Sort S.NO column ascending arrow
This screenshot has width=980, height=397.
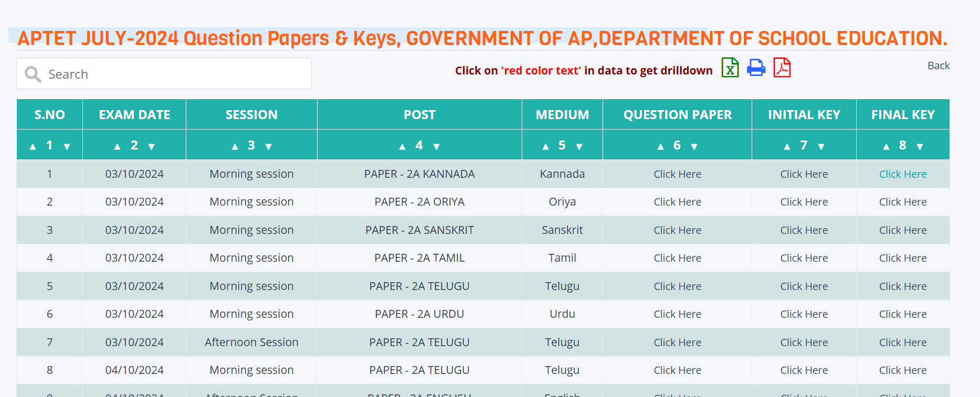[33, 147]
